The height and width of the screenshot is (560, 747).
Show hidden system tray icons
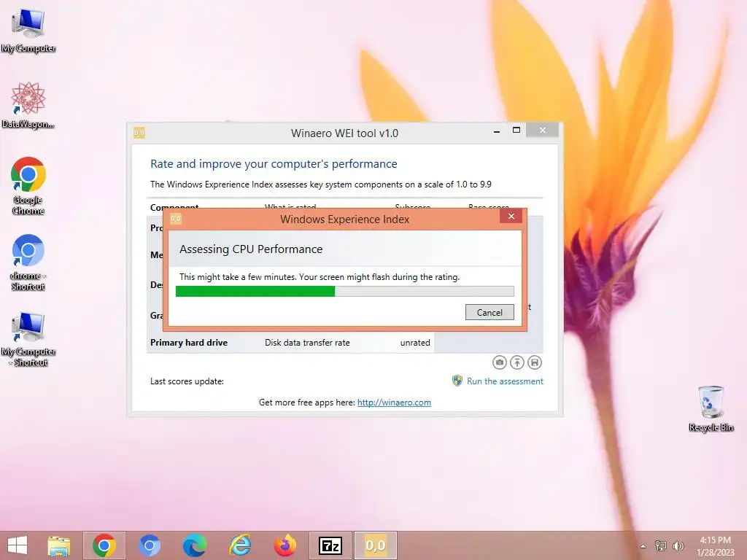tap(643, 546)
